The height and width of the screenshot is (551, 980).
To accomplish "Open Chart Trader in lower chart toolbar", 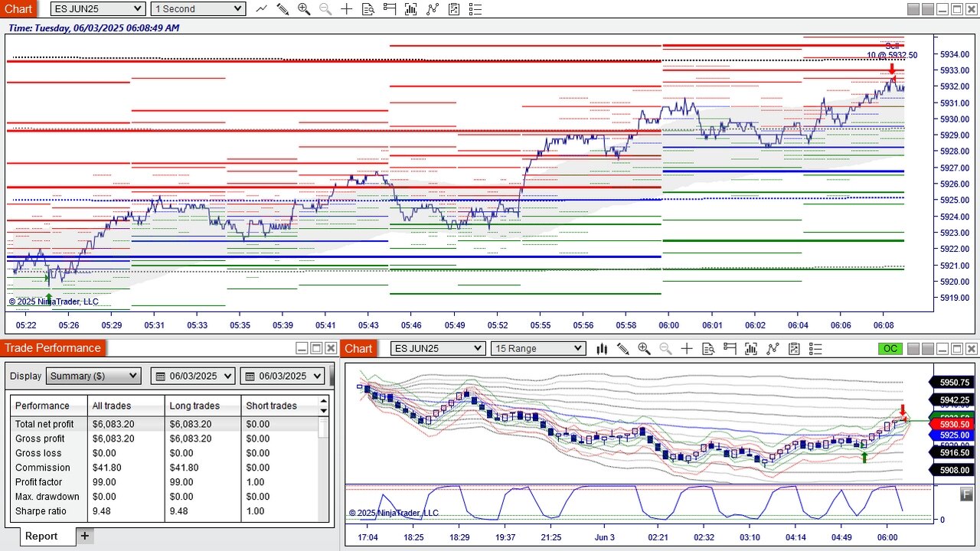I will click(x=730, y=349).
